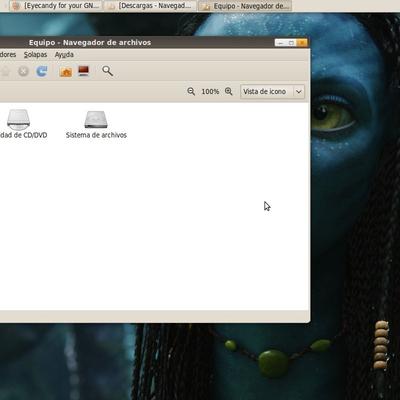Minimize the Equipo file browser window

tap(280, 43)
